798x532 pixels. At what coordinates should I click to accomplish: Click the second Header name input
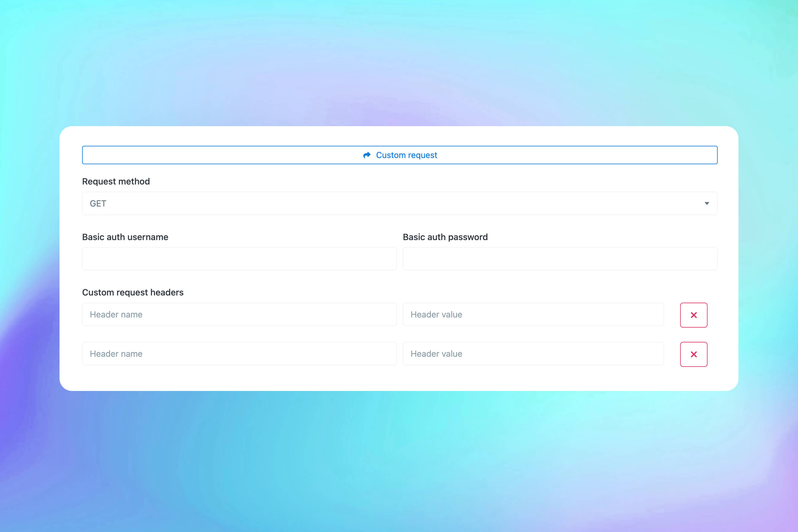click(239, 353)
